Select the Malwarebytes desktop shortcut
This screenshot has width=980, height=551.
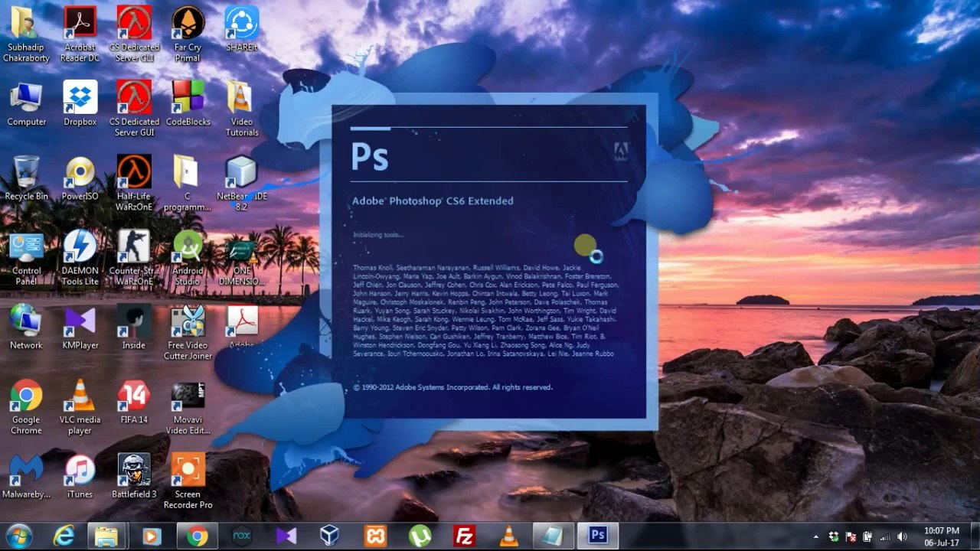(27, 476)
